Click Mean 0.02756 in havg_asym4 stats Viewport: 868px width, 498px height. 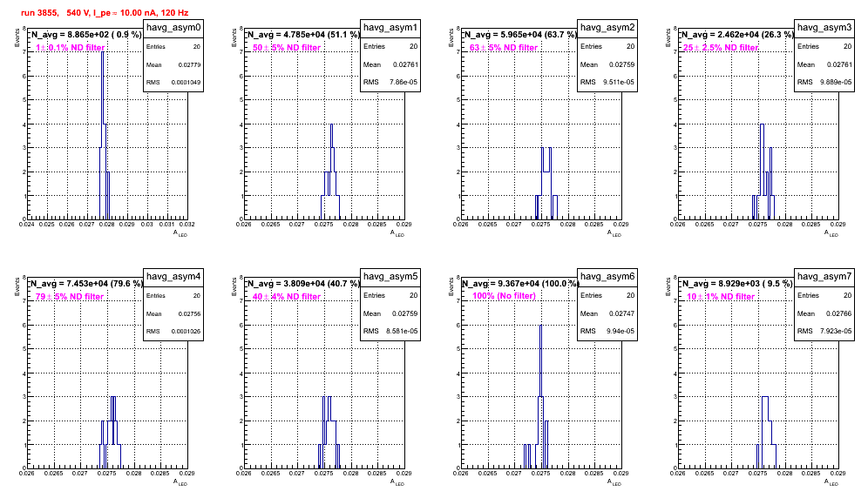173,313
